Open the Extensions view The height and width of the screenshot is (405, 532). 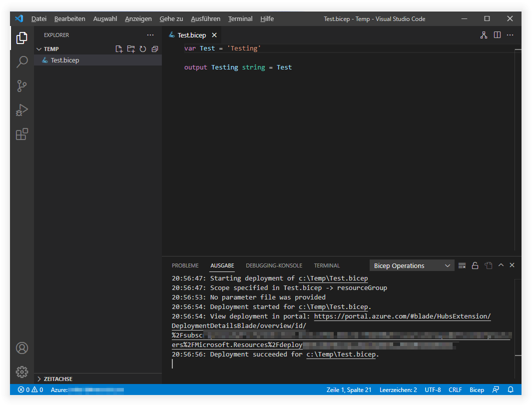coord(21,134)
